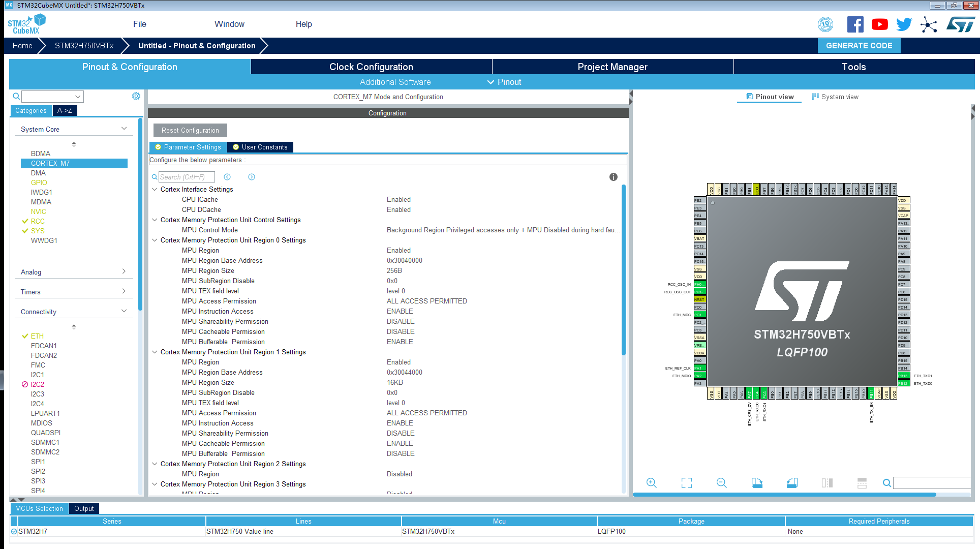Switch to the Clock Configuration tab
The width and height of the screenshot is (980, 549).
[371, 67]
